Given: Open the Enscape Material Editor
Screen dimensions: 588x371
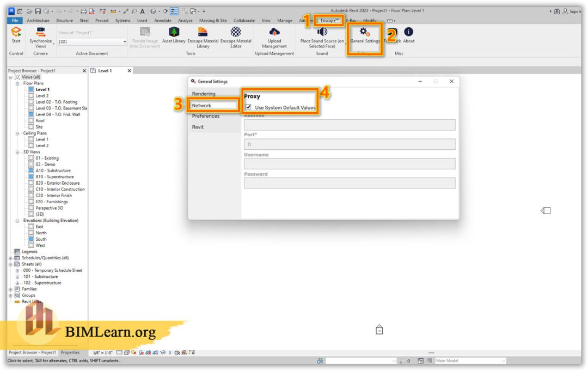Looking at the screenshot, I should [236, 32].
